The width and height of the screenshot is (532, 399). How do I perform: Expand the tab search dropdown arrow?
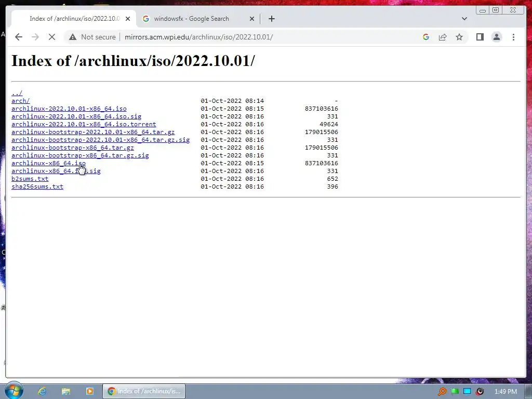(x=464, y=19)
